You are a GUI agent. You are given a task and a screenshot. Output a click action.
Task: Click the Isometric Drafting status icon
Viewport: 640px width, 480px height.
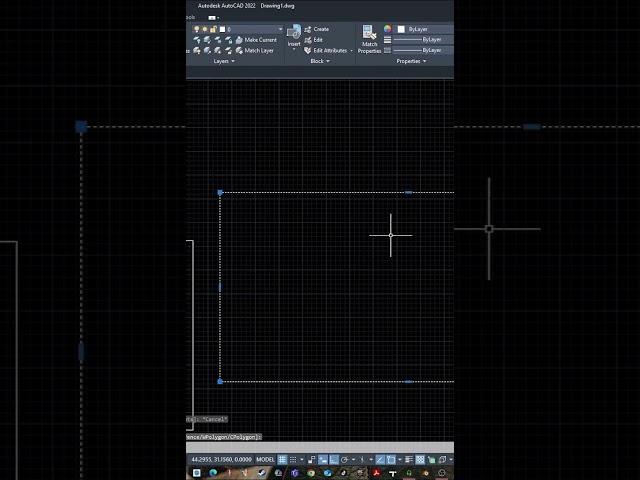[x=362, y=460]
